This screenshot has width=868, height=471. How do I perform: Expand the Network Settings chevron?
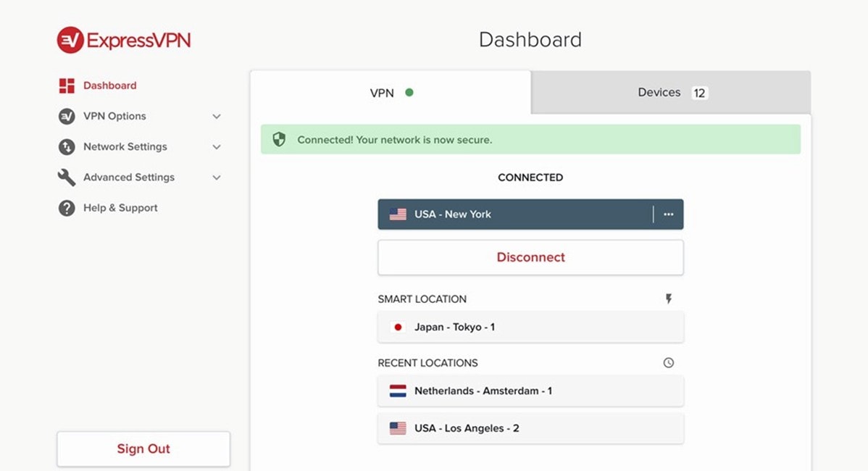point(217,146)
